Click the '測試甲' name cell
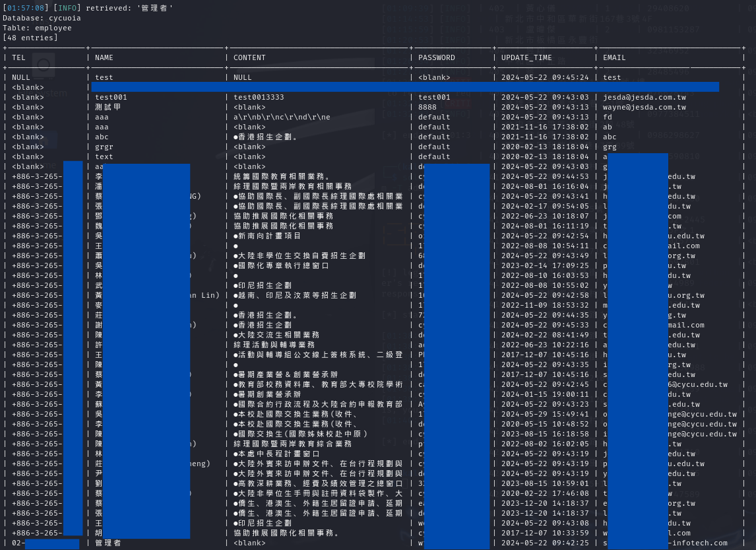756x550 pixels. [108, 107]
